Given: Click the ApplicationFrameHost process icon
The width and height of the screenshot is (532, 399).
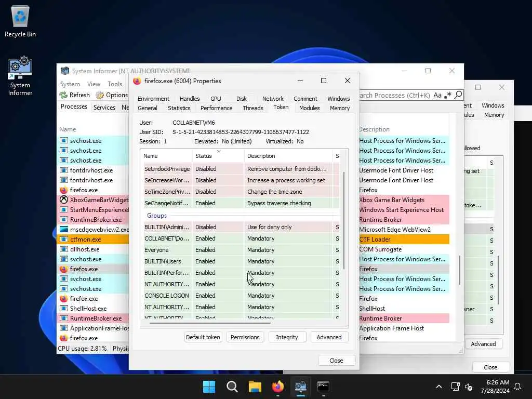Looking at the screenshot, I should tap(64, 328).
